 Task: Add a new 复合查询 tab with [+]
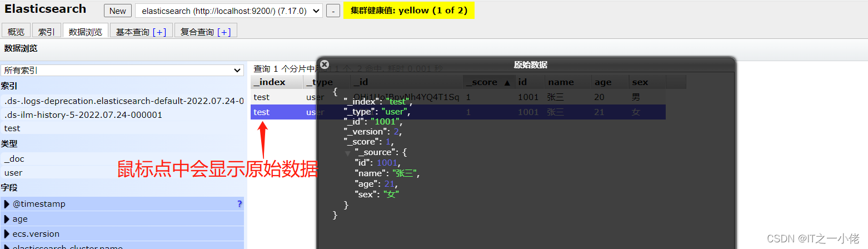pos(224,32)
